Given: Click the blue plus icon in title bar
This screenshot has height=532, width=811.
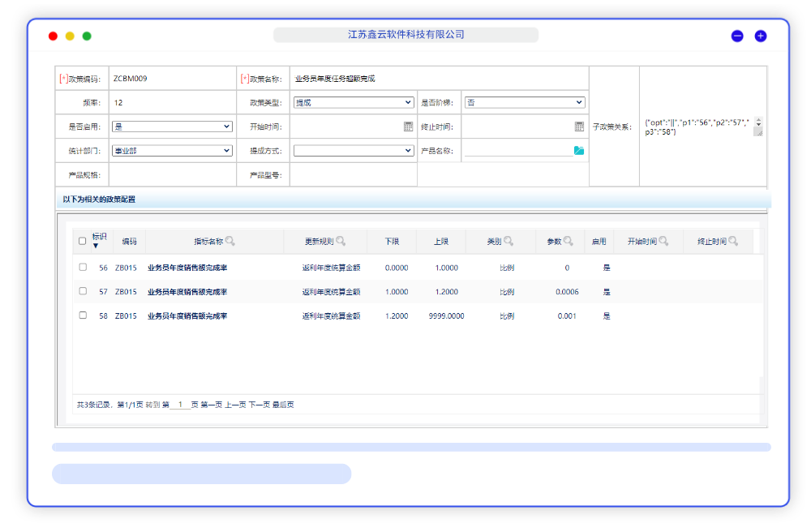Looking at the screenshot, I should click(761, 36).
